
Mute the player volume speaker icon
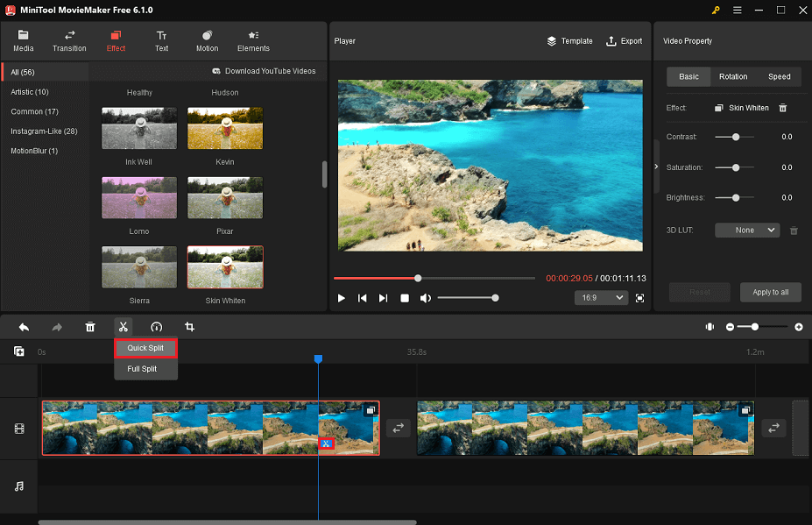pyautogui.click(x=425, y=298)
